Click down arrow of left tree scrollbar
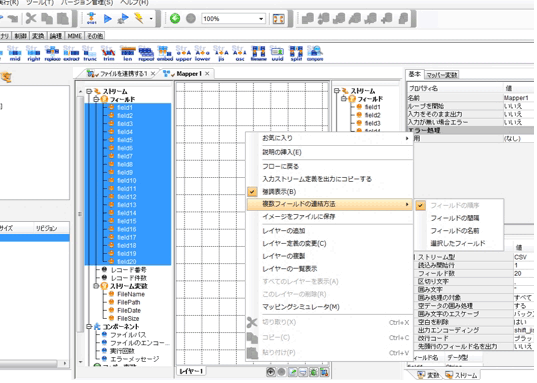537x383 pixels. 80,362
